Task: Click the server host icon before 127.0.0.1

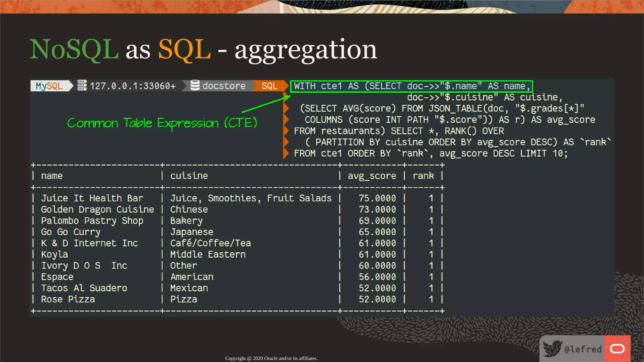Action: (82, 85)
